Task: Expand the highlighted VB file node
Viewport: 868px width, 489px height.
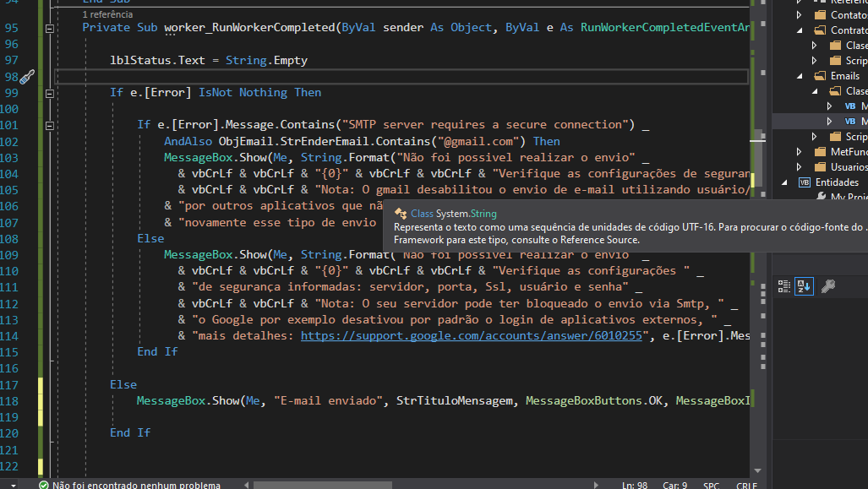Action: click(829, 121)
